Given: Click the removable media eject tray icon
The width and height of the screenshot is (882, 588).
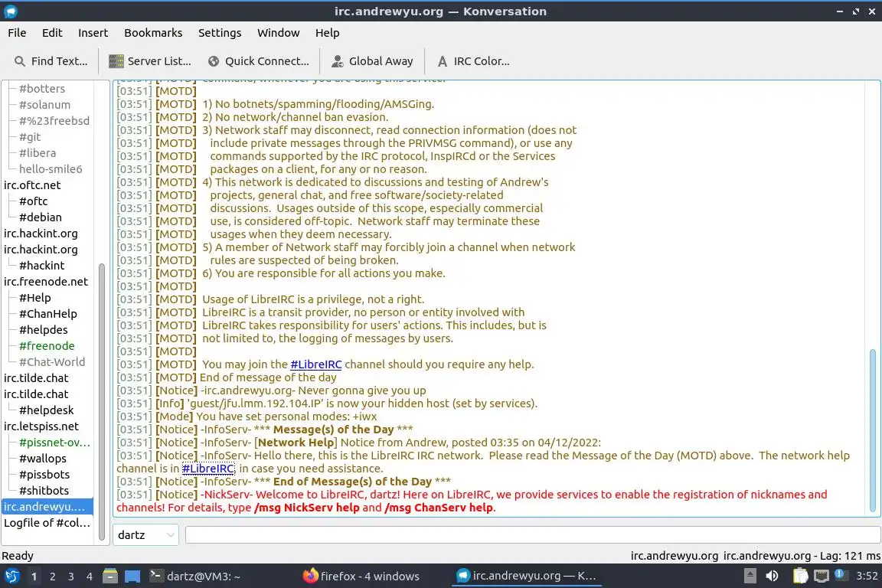Looking at the screenshot, I should [x=750, y=576].
